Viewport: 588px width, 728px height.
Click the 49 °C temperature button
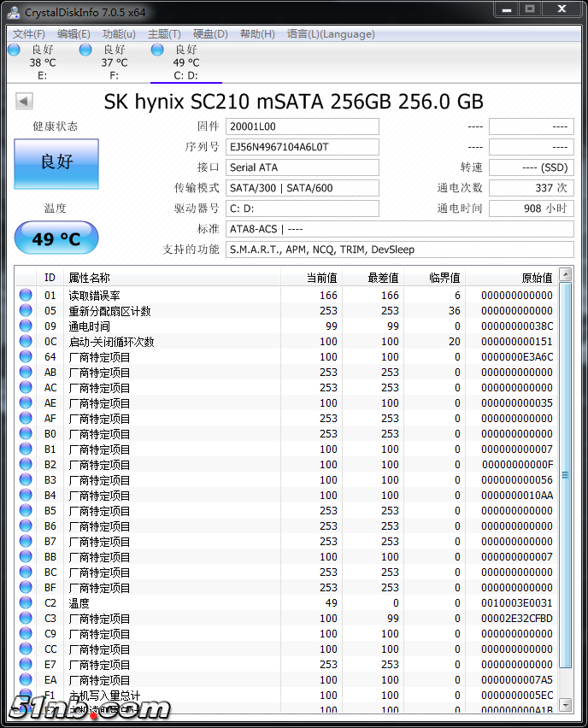(x=56, y=238)
